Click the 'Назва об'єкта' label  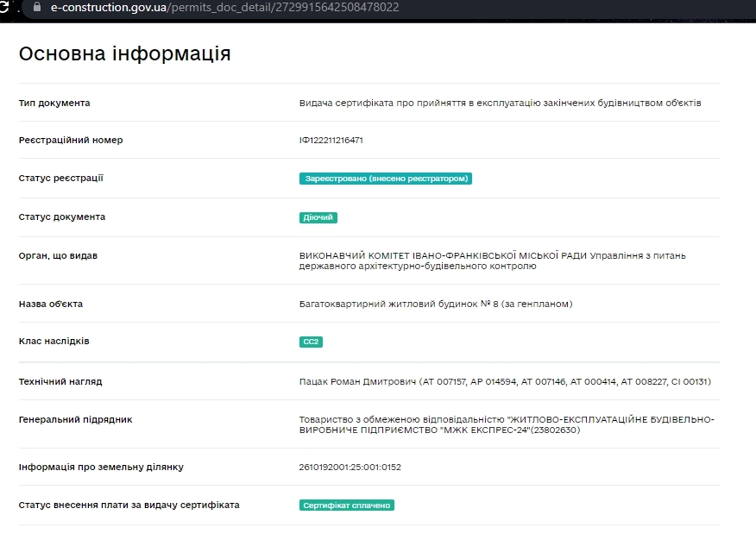(51, 304)
